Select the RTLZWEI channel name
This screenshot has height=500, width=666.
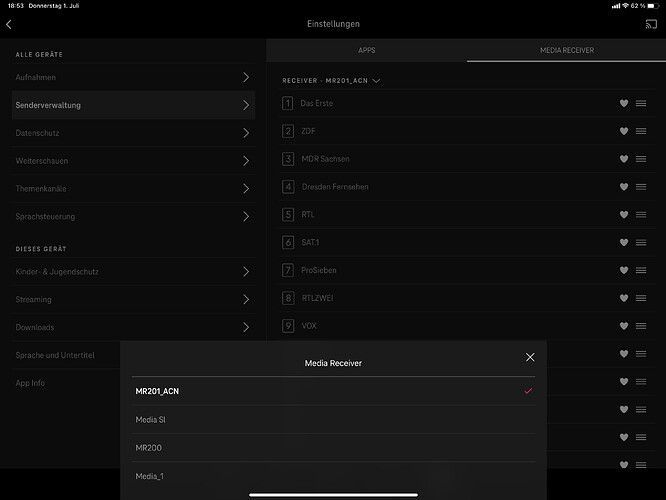point(317,298)
